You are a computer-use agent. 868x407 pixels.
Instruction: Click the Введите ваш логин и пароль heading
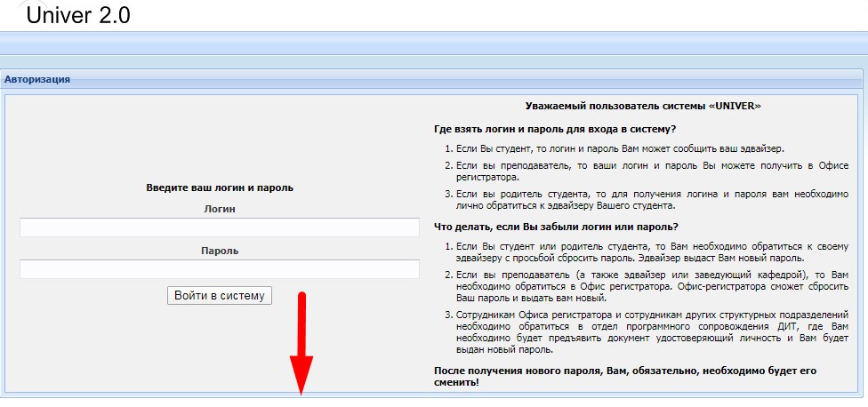tap(219, 188)
